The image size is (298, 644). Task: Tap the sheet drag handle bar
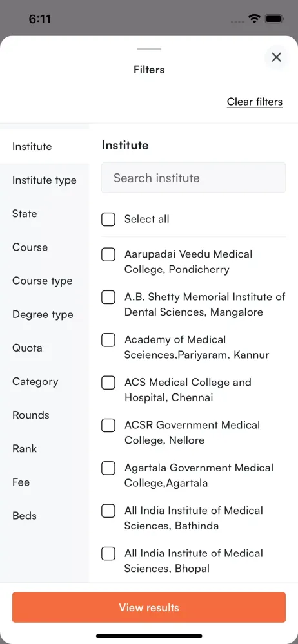click(x=149, y=49)
